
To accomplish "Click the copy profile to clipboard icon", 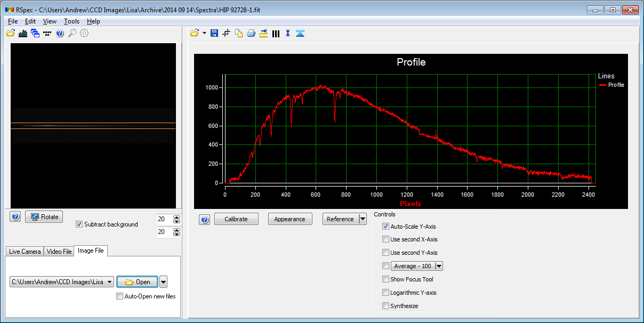I will (x=239, y=34).
